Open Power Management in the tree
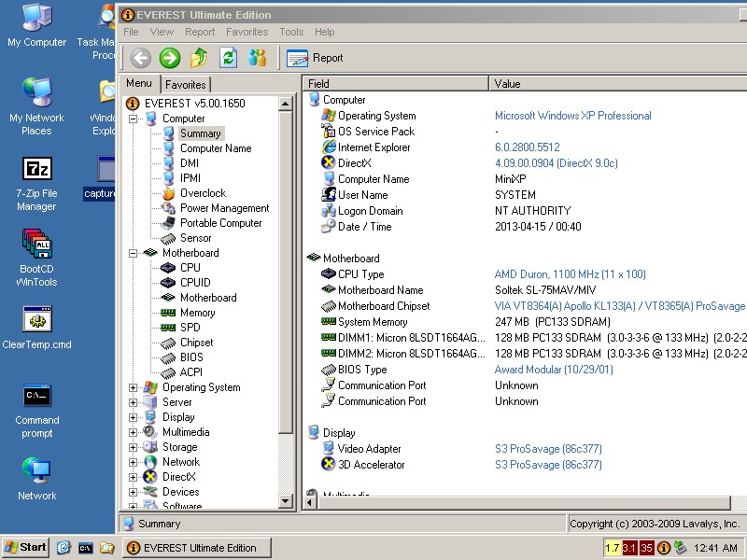Image resolution: width=747 pixels, height=560 pixels. tap(224, 208)
